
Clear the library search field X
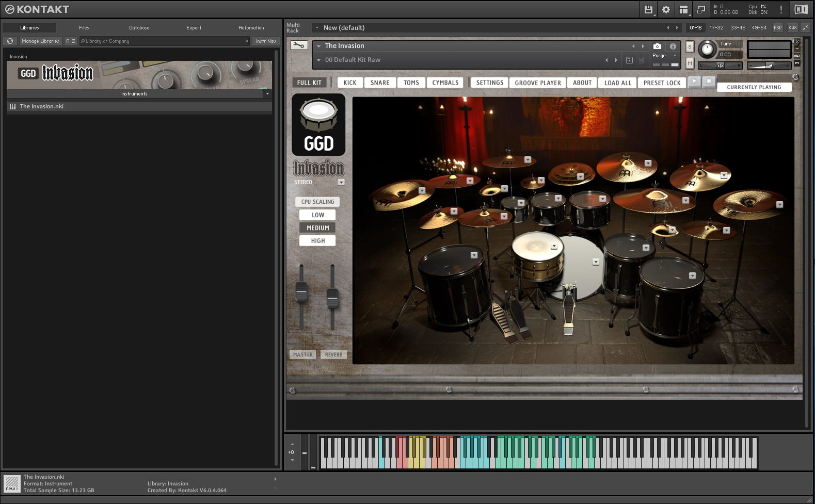tap(247, 41)
